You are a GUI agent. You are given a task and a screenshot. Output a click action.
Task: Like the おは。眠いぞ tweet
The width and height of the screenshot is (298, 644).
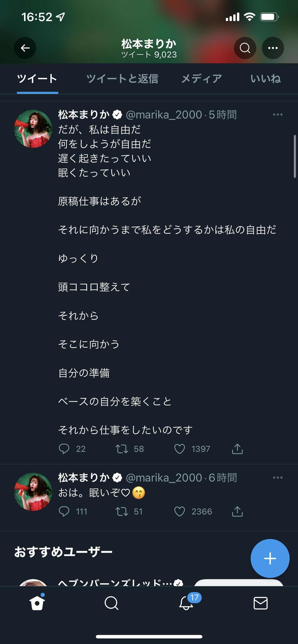(x=180, y=512)
